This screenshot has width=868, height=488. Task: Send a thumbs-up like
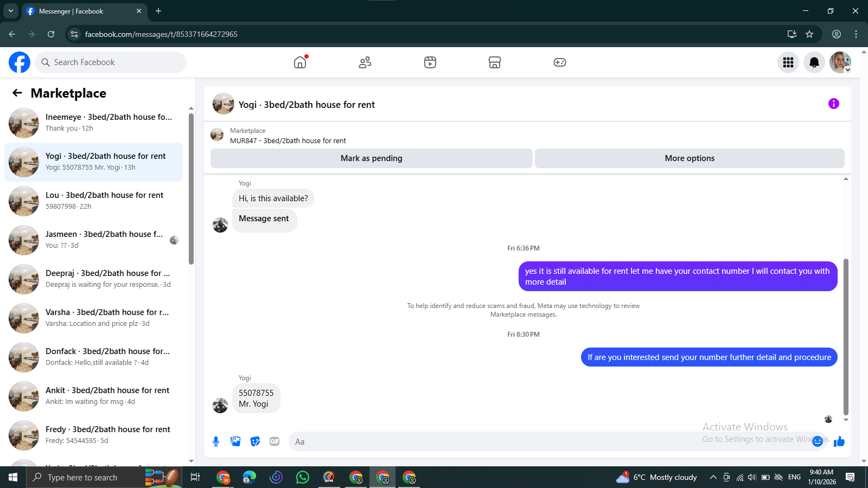click(x=839, y=441)
